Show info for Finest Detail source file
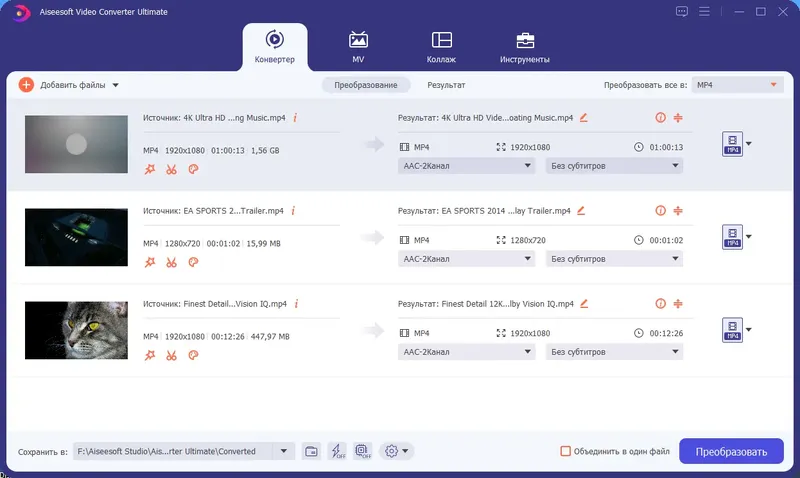The width and height of the screenshot is (800, 478). tap(296, 304)
